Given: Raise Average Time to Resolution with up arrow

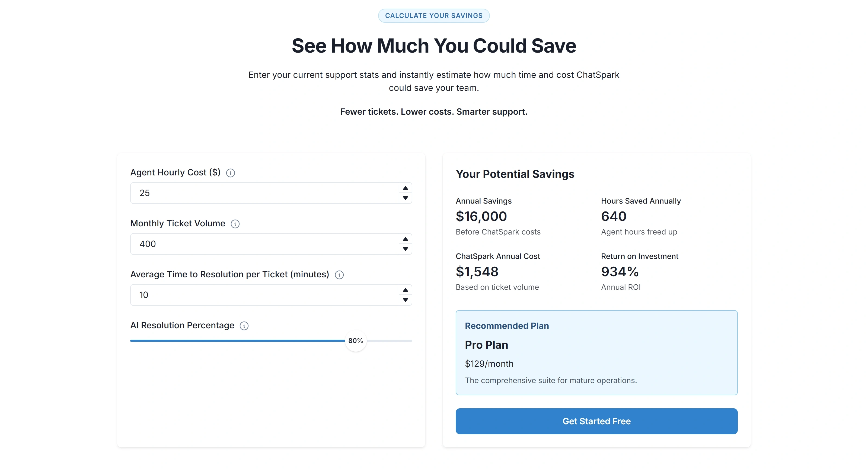Looking at the screenshot, I should click(405, 290).
